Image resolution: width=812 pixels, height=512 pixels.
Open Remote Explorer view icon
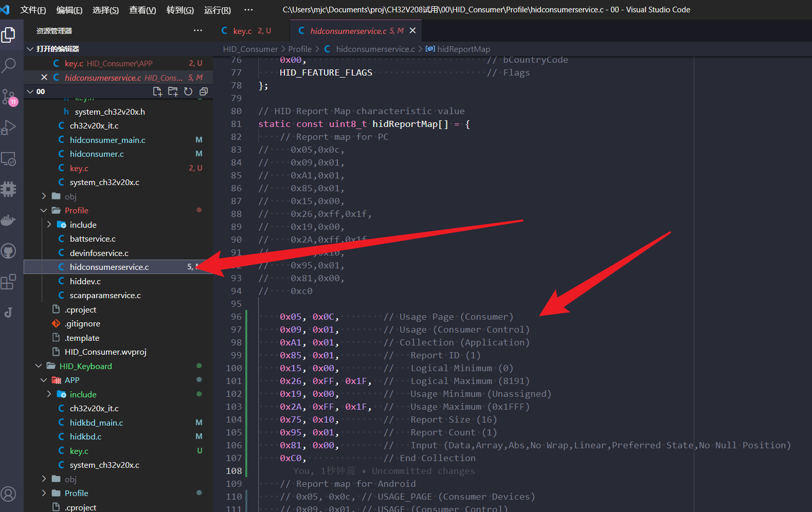9,159
